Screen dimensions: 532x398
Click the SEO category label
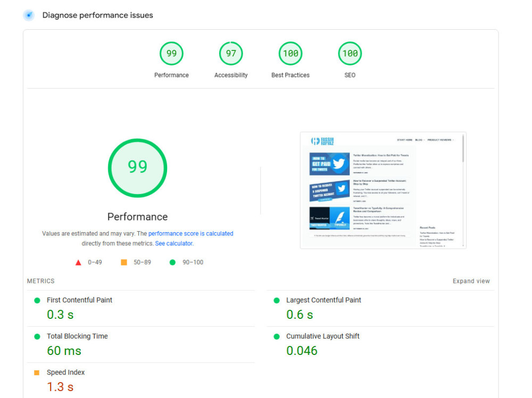tap(350, 75)
